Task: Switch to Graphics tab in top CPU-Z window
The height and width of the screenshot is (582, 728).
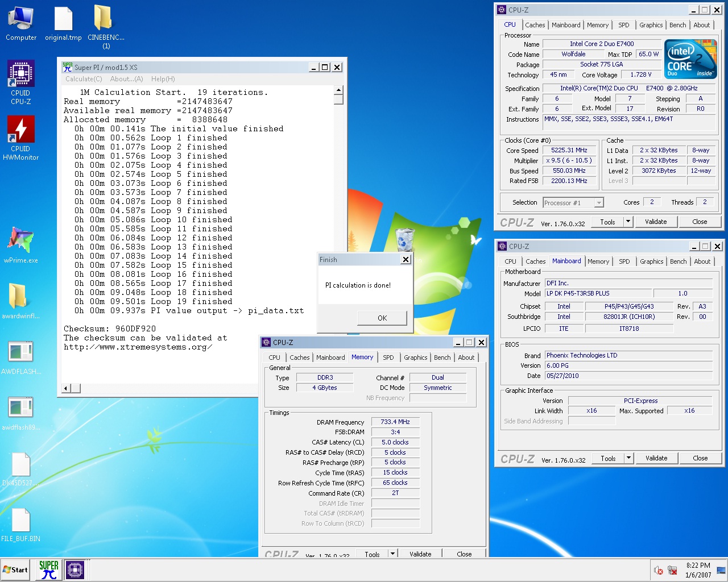Action: point(651,25)
